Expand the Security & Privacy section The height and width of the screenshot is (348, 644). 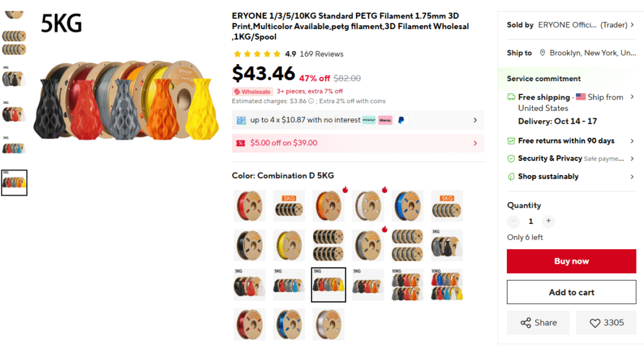pos(571,159)
